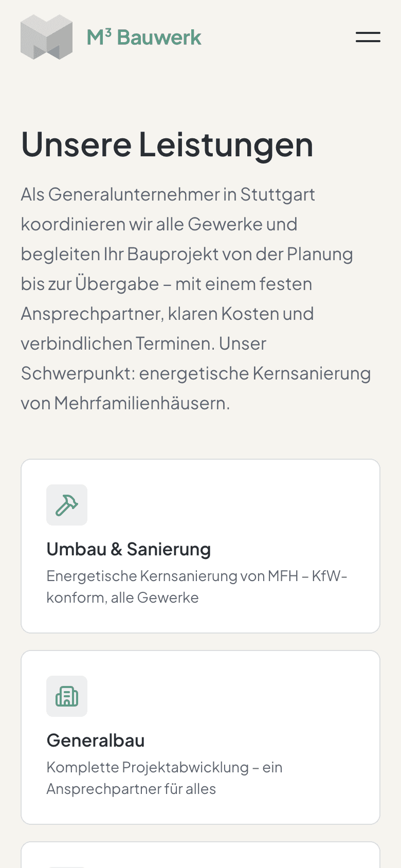Viewport: 401px width, 868px height.
Task: Open the Generalbau service card
Action: 200,736
